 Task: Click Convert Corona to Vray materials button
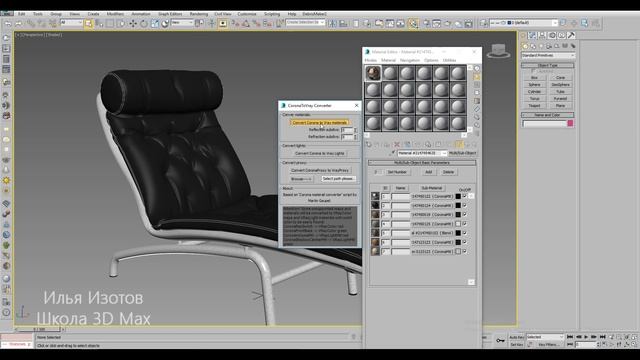coord(320,122)
